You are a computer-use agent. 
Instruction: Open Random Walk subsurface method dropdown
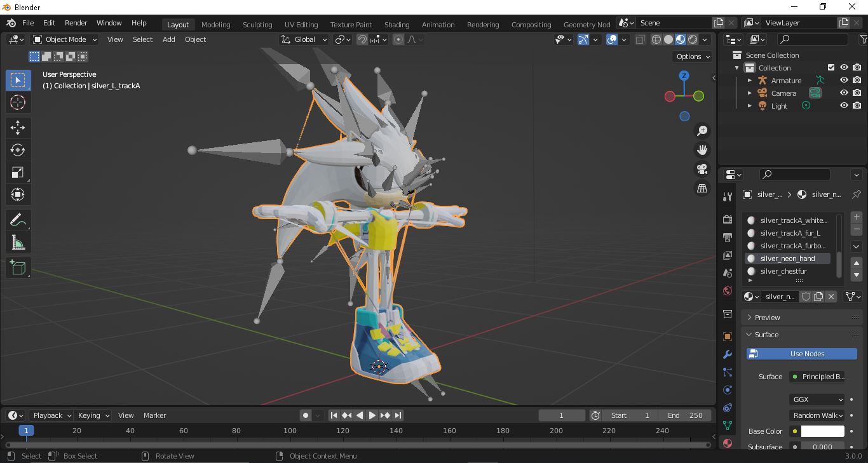[x=817, y=415]
